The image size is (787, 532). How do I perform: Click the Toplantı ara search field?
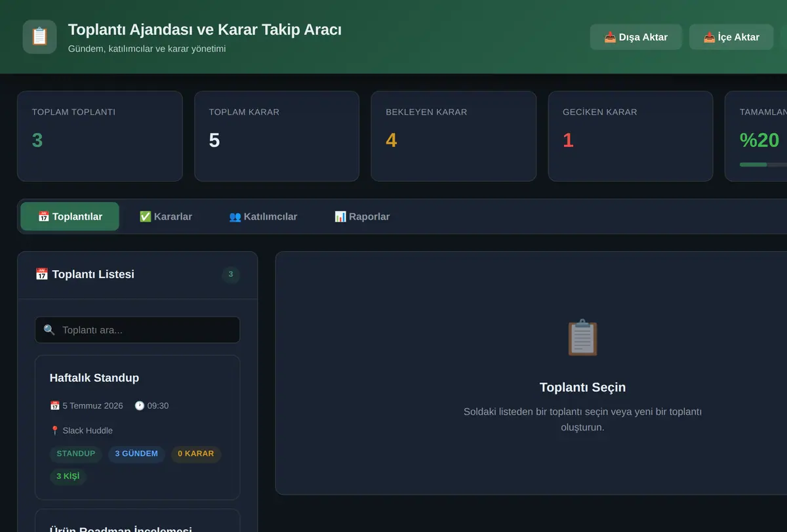tap(137, 330)
